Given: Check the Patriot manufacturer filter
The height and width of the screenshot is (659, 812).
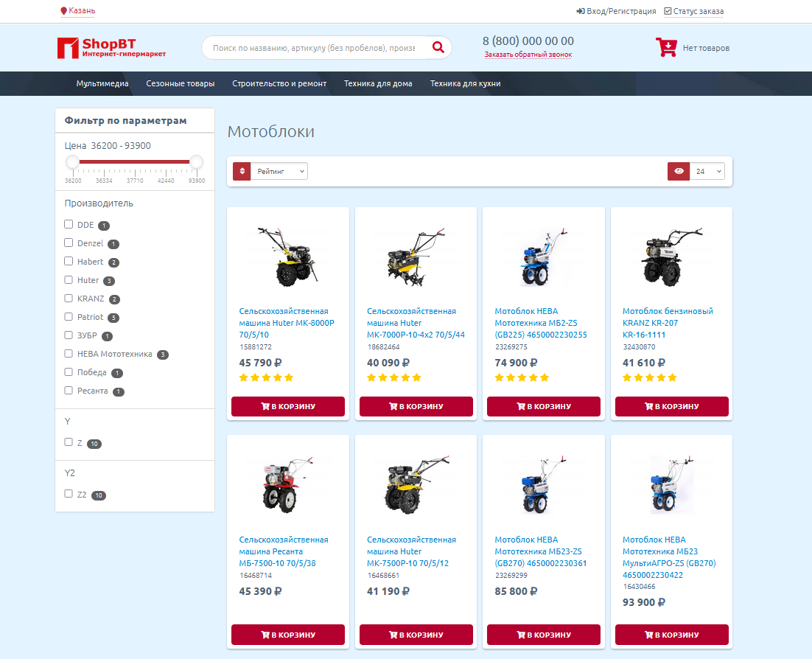Looking at the screenshot, I should (69, 316).
